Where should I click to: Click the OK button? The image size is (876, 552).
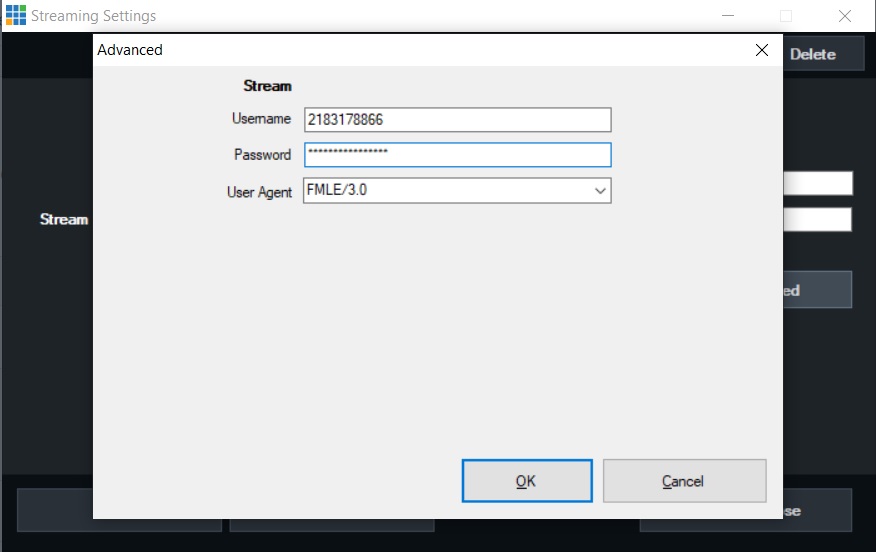(527, 481)
